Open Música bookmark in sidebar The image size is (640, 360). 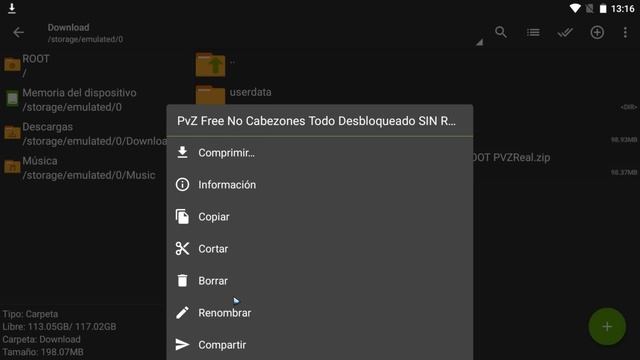coord(83,168)
